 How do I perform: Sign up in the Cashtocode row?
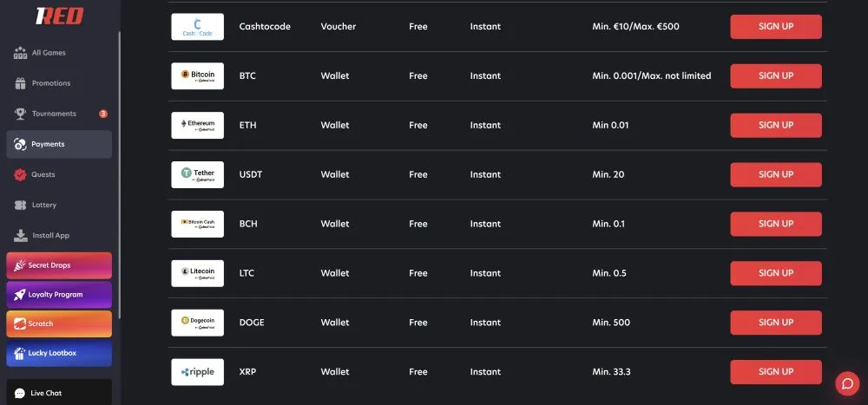[775, 27]
